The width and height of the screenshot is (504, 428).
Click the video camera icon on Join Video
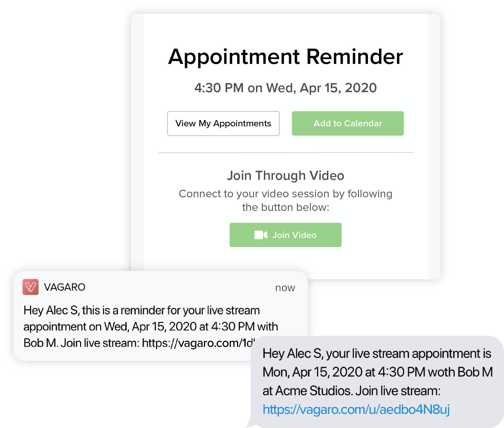260,235
